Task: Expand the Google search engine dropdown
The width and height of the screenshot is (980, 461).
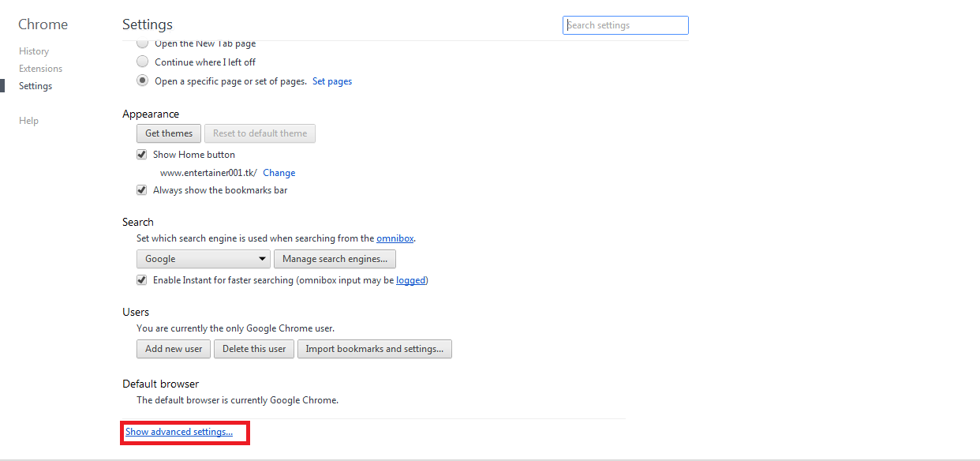Action: pyautogui.click(x=204, y=259)
